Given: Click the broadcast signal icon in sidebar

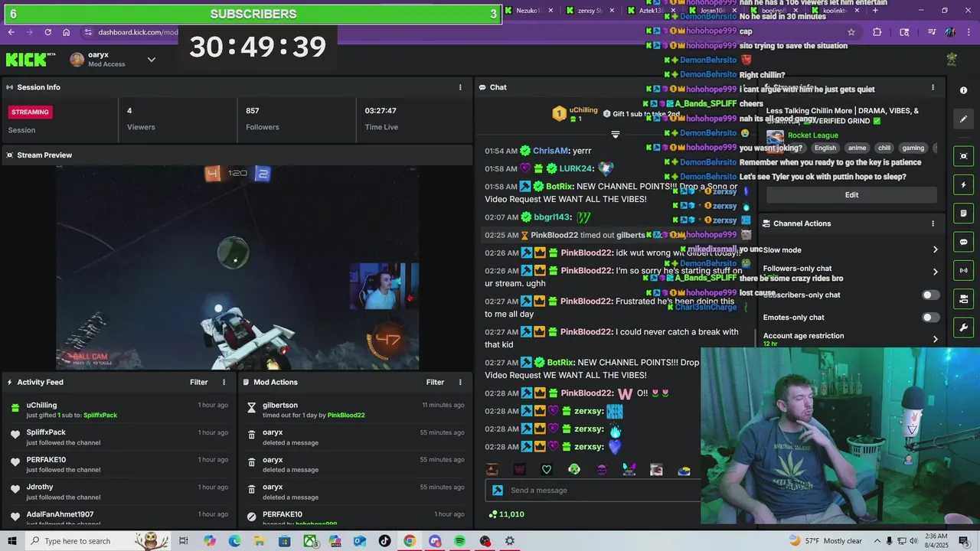Looking at the screenshot, I should 963,270.
